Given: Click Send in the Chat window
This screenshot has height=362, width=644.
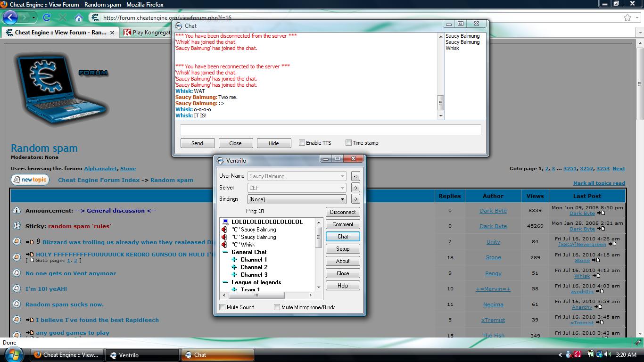Looking at the screenshot, I should pos(198,143).
